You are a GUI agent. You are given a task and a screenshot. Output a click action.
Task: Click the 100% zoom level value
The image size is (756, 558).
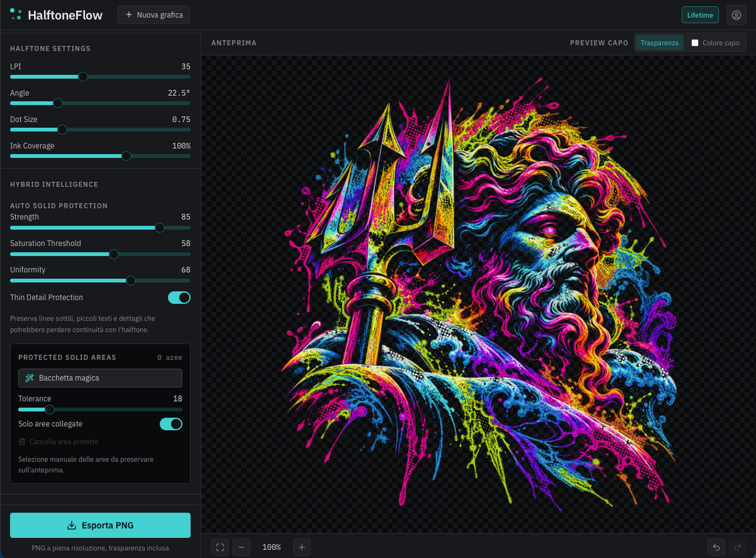(x=272, y=547)
